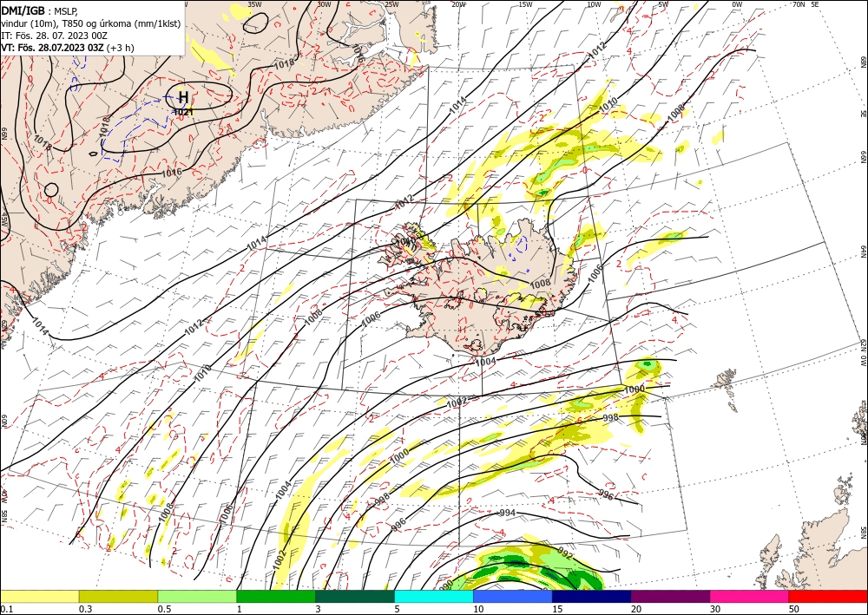Click the 'VT: Fös. 28.07.2023 03Z' valid time
The width and height of the screenshot is (868, 615).
pyautogui.click(x=53, y=48)
